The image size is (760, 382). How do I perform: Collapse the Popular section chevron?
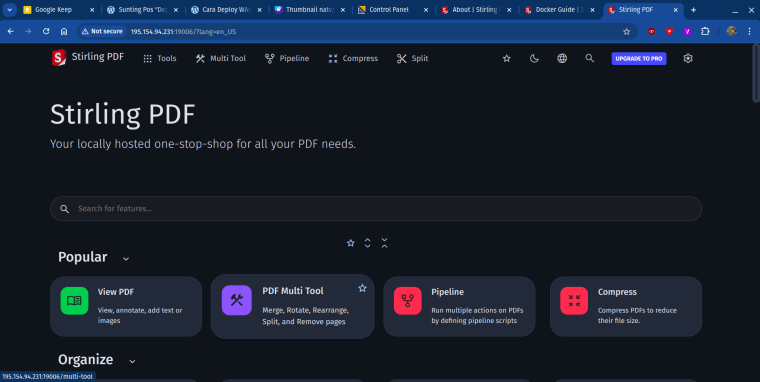click(x=126, y=258)
